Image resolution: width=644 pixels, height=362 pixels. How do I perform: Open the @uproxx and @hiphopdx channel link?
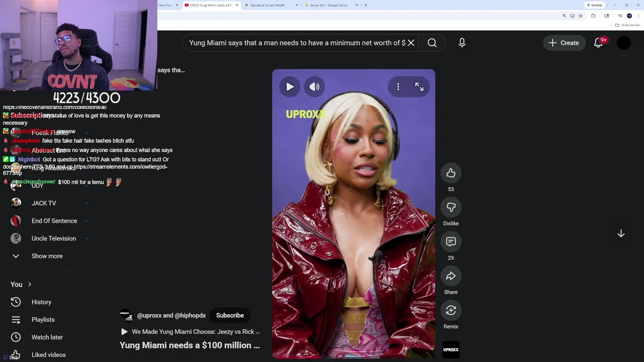point(172,315)
